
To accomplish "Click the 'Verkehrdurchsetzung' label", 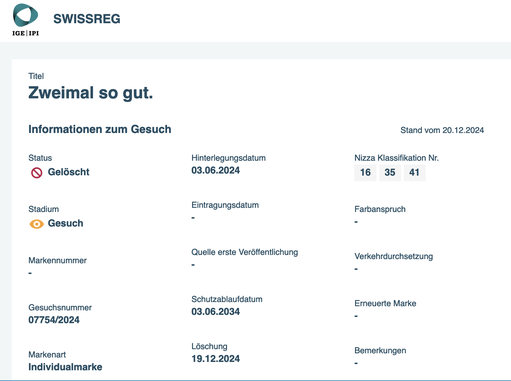I will 394,256.
